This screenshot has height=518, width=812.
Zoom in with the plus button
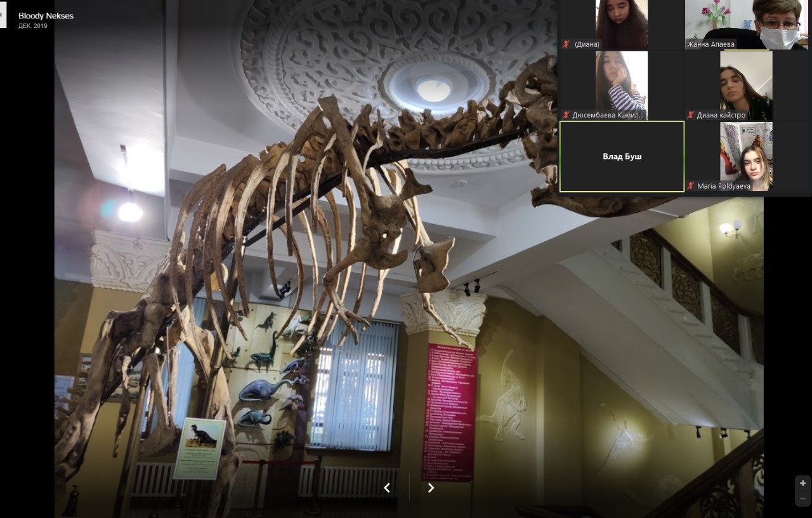point(802,483)
